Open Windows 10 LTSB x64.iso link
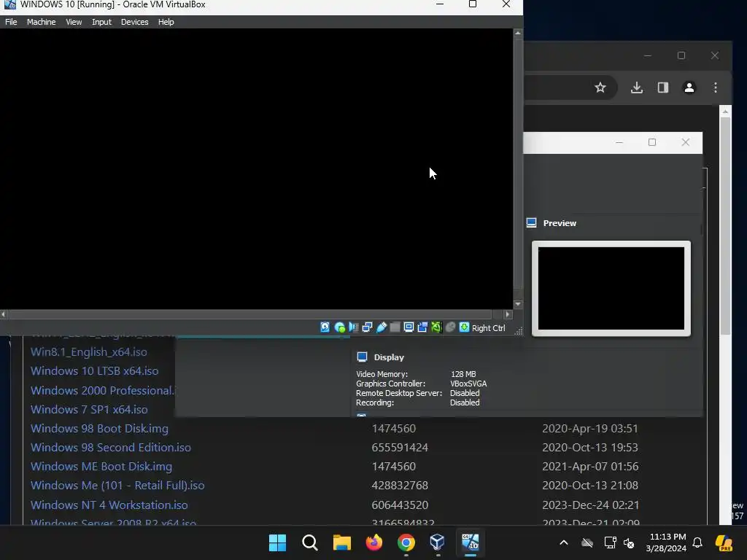The height and width of the screenshot is (560, 747). pyautogui.click(x=94, y=371)
